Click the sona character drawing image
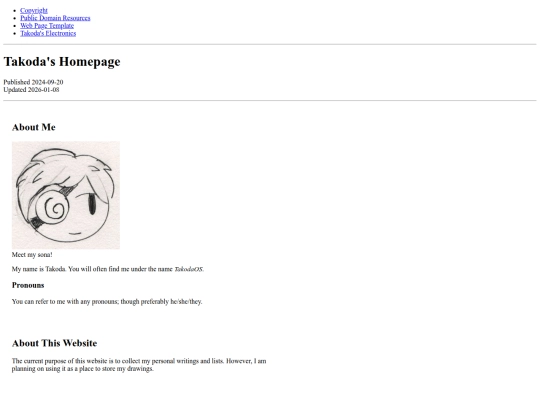The height and width of the screenshot is (405, 540). (66, 195)
